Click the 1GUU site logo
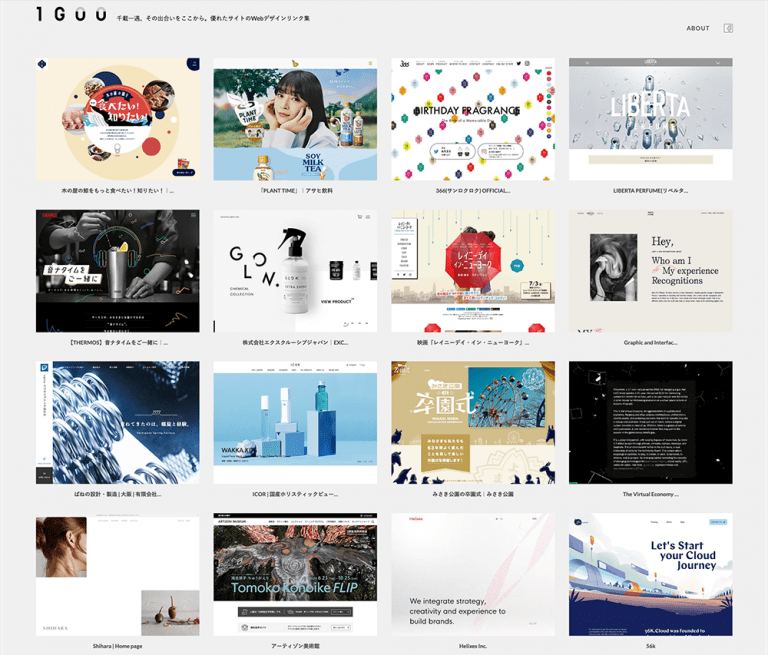This screenshot has width=768, height=655. (x=72, y=14)
